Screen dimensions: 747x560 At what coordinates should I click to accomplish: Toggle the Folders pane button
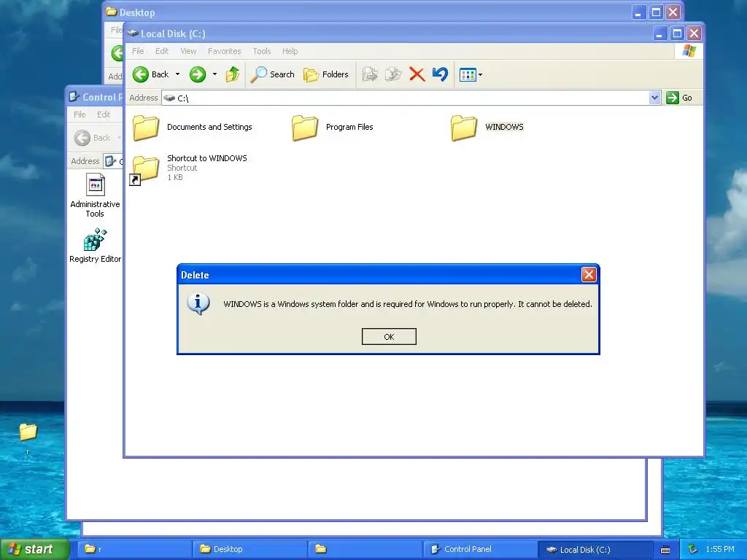coord(326,74)
